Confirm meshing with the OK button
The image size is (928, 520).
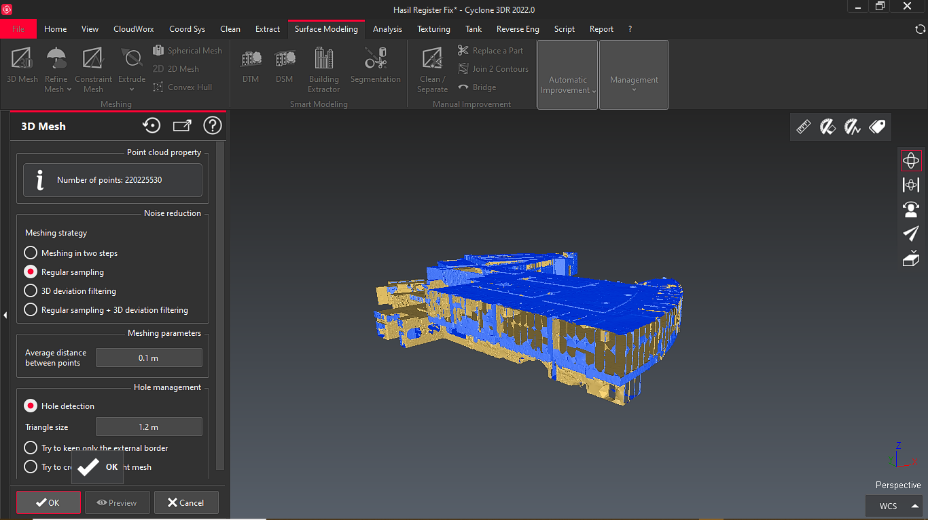click(49, 502)
